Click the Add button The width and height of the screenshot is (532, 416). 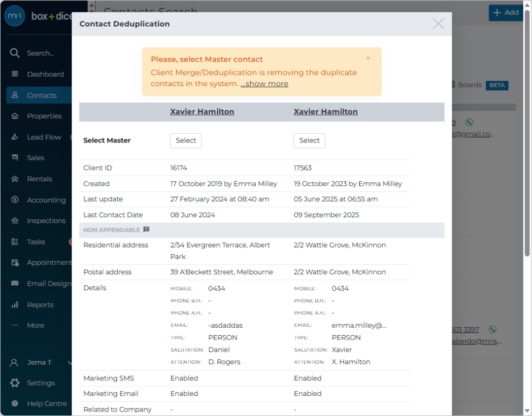[x=505, y=12]
